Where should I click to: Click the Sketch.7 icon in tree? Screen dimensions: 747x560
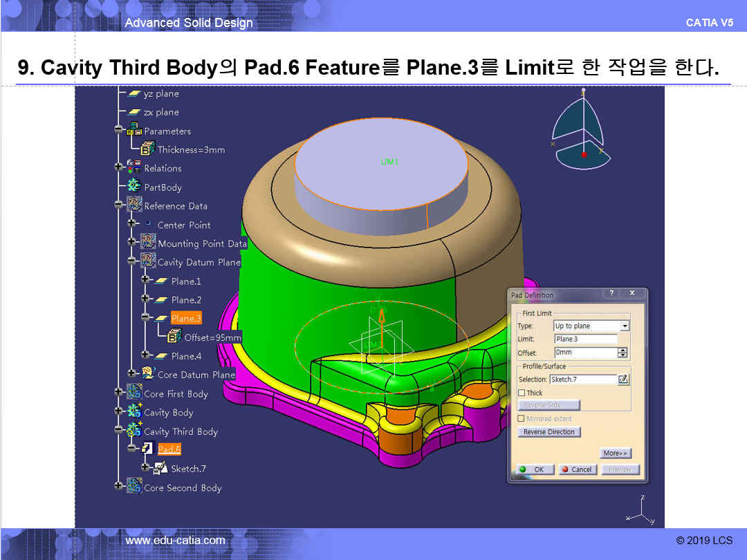(x=161, y=468)
